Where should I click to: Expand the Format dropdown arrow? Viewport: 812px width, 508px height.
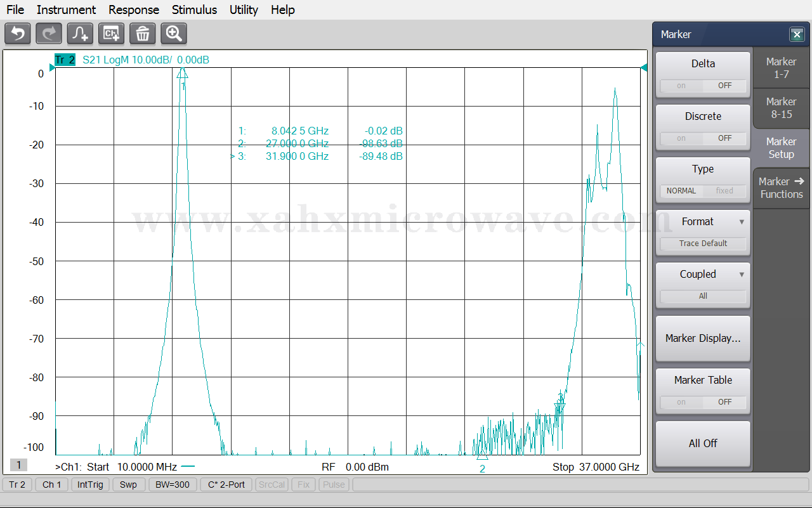coord(742,222)
